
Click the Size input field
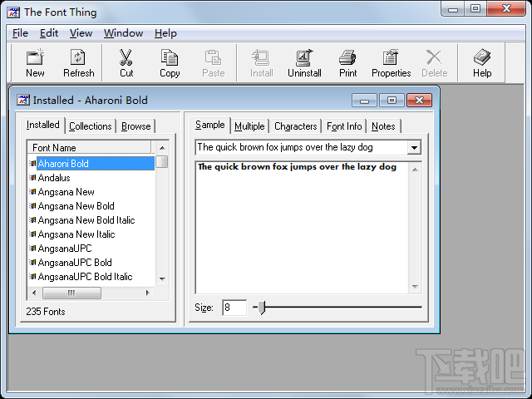point(234,308)
